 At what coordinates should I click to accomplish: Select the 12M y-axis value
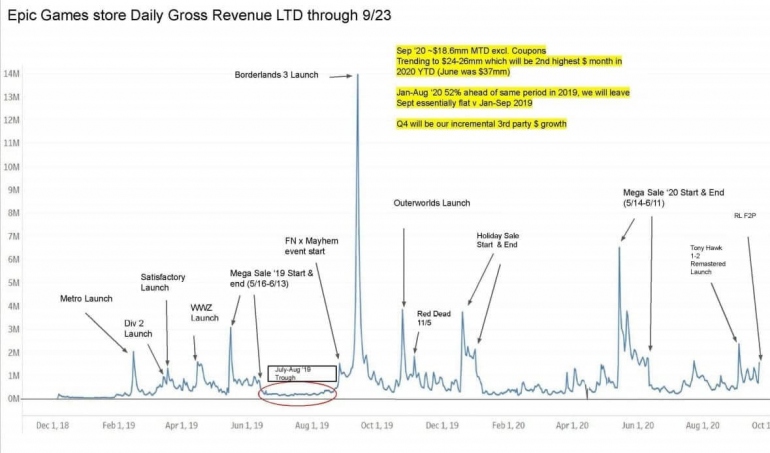point(11,120)
